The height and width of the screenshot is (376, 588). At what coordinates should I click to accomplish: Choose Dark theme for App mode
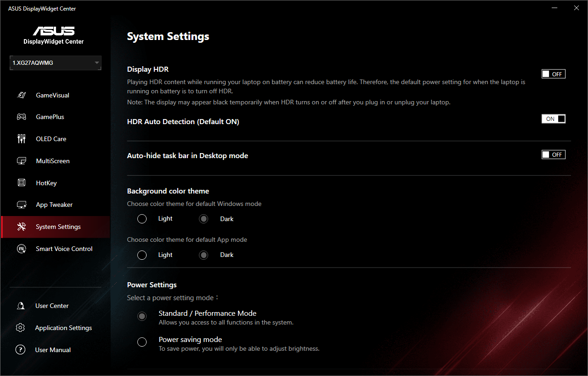point(204,255)
